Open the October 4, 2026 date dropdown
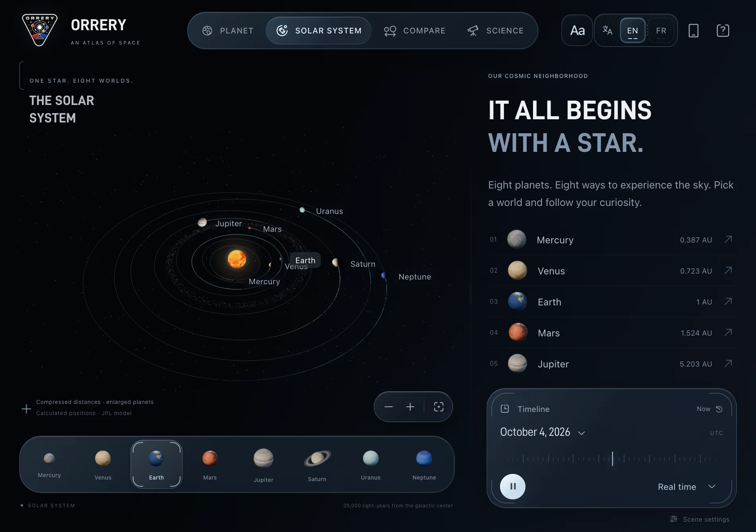756x532 pixels. (543, 432)
